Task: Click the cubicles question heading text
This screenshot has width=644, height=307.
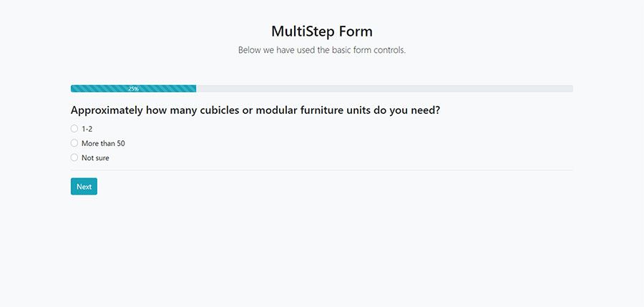Action: click(x=255, y=111)
